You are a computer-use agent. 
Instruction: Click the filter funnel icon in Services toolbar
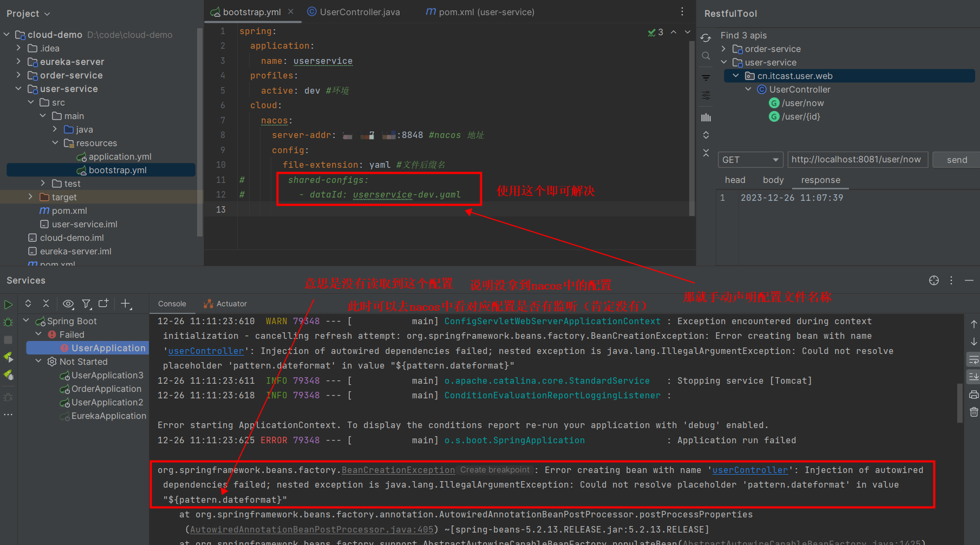click(86, 304)
